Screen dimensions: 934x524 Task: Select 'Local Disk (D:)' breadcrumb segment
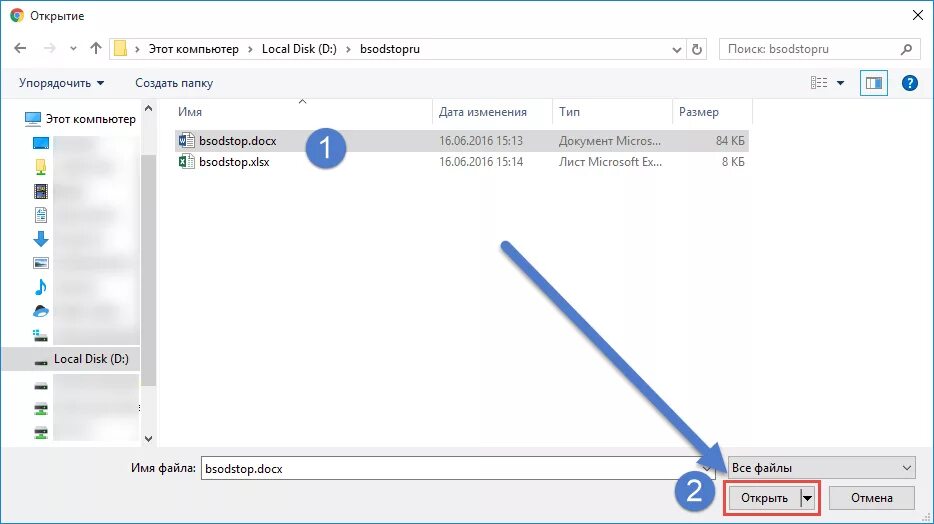coord(299,49)
